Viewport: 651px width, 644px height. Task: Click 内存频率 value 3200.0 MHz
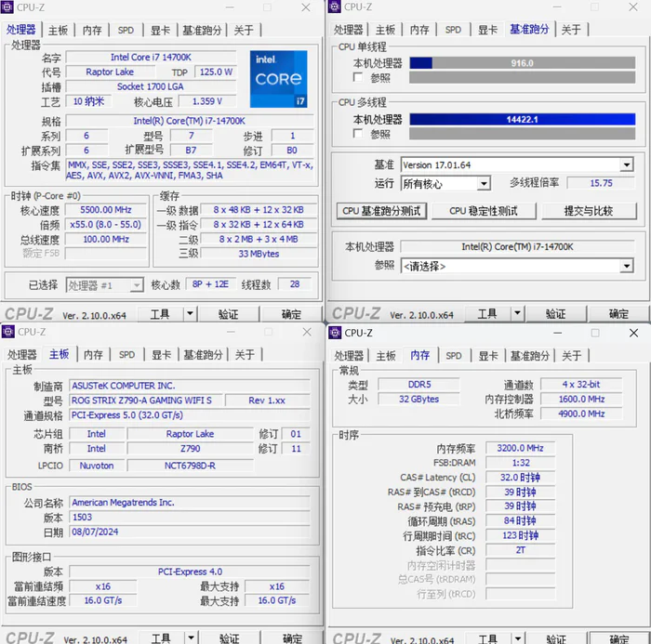pyautogui.click(x=520, y=448)
